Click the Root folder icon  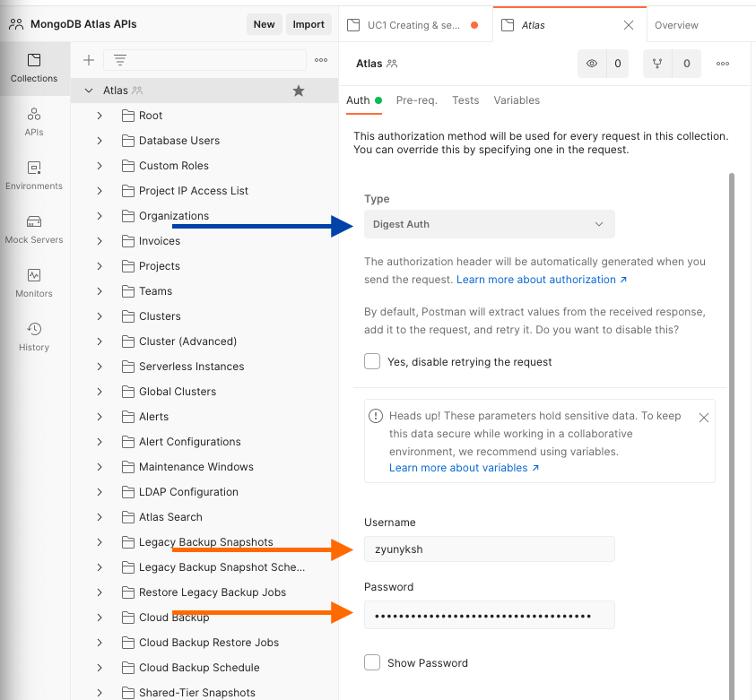tap(127, 116)
